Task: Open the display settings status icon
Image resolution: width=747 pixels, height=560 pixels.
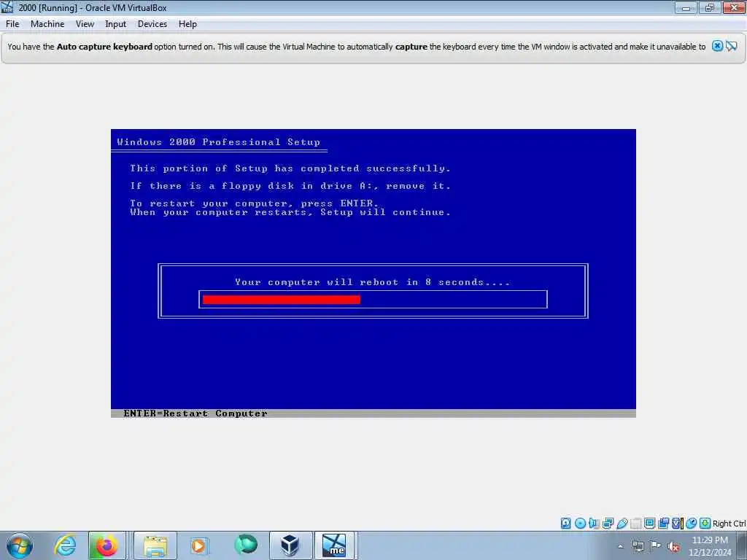Action: click(x=649, y=524)
